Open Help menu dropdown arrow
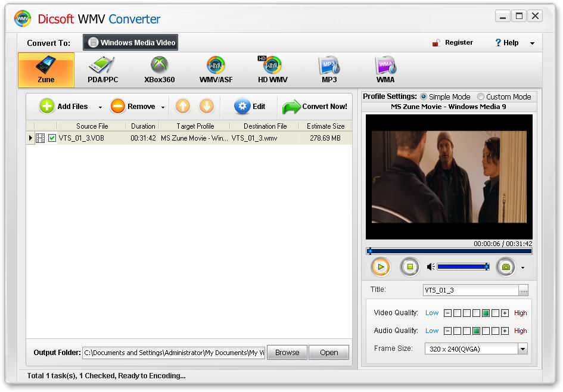 [x=532, y=43]
